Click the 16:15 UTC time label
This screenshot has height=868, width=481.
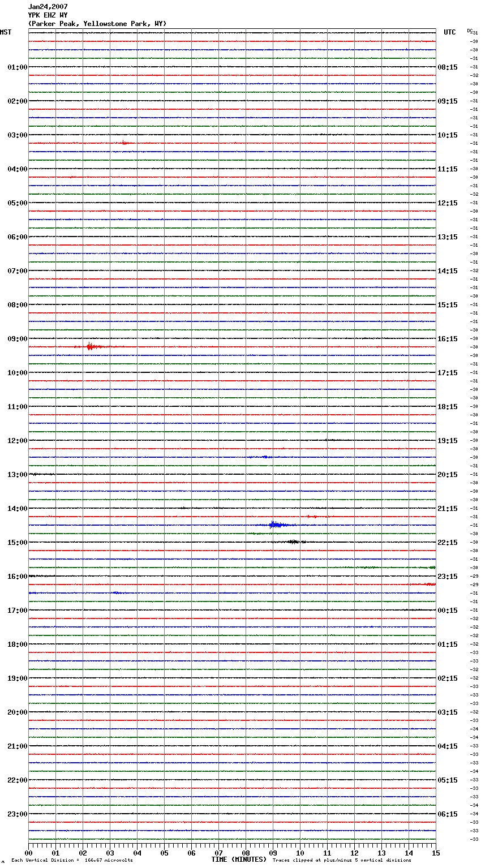coord(448,339)
